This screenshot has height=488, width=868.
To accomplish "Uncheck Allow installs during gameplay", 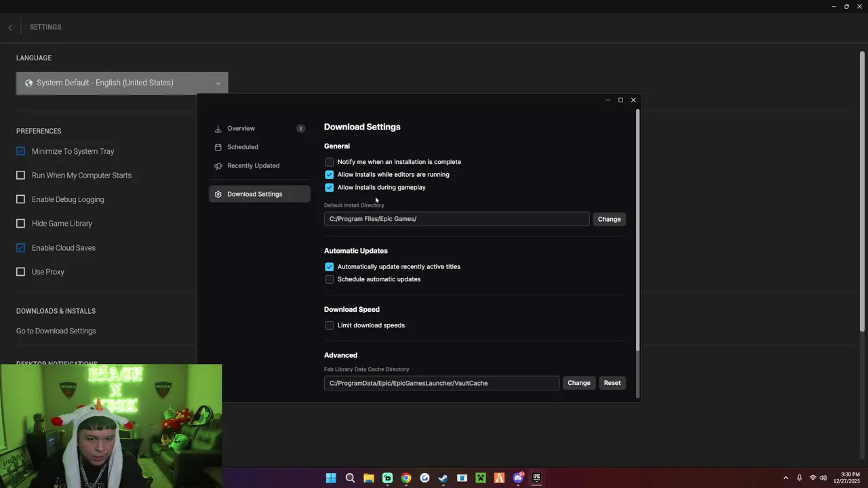I will pos(330,188).
